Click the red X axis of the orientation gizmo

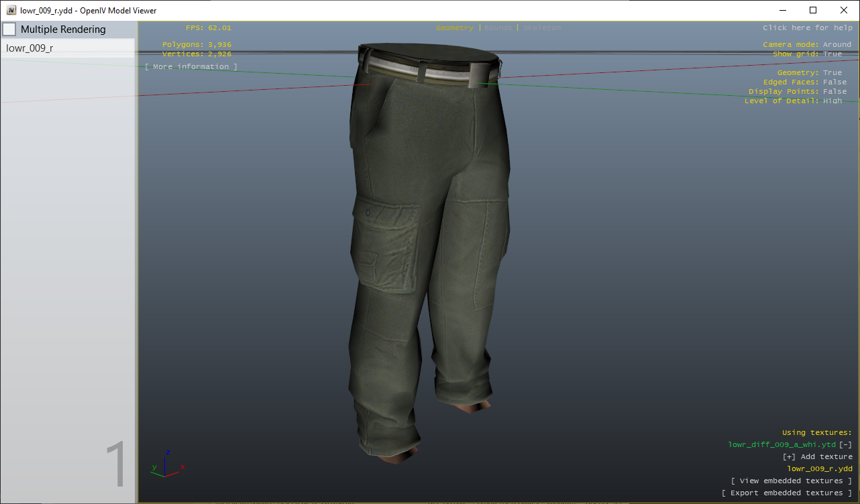click(x=180, y=466)
